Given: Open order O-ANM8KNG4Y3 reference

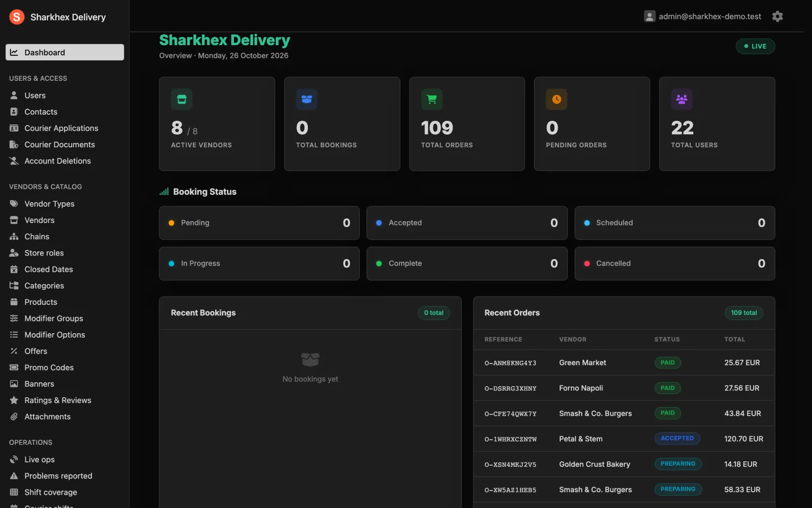Looking at the screenshot, I should (510, 363).
